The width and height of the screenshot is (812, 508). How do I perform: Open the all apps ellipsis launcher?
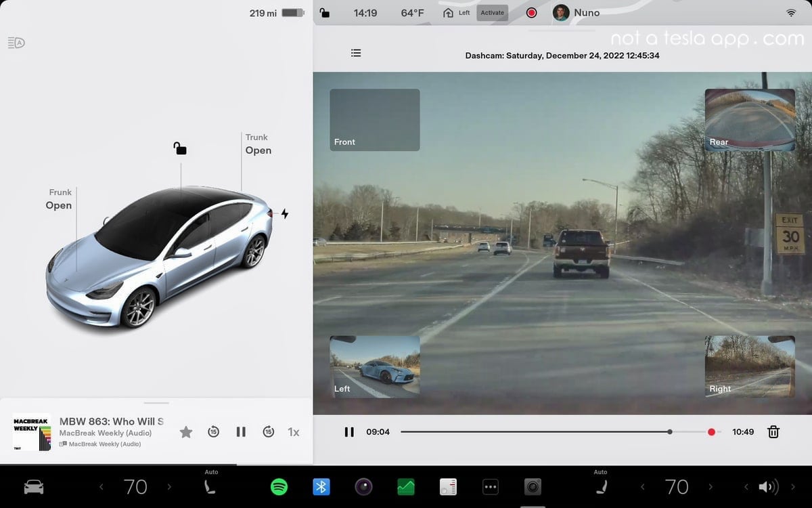click(x=491, y=486)
